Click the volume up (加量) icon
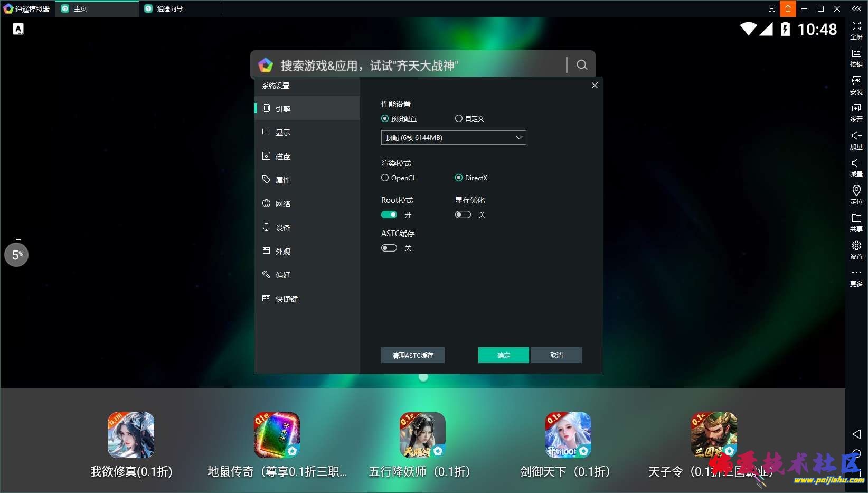868x493 pixels. click(x=856, y=139)
